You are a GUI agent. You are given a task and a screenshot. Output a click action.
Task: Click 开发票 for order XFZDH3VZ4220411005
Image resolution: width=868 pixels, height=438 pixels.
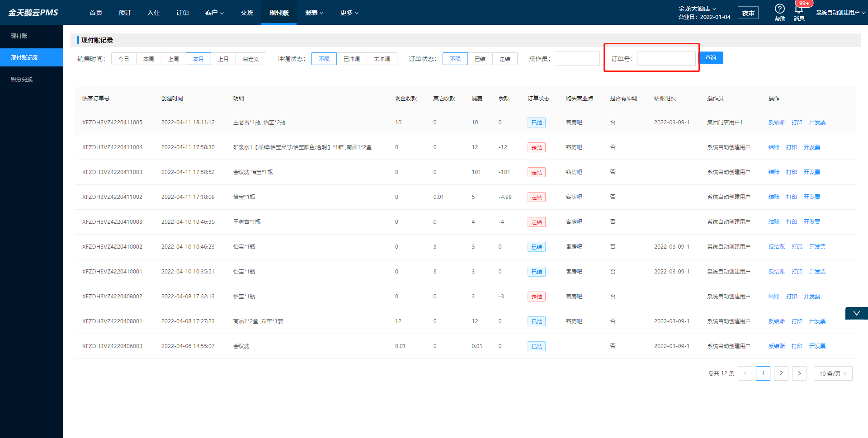(x=817, y=122)
